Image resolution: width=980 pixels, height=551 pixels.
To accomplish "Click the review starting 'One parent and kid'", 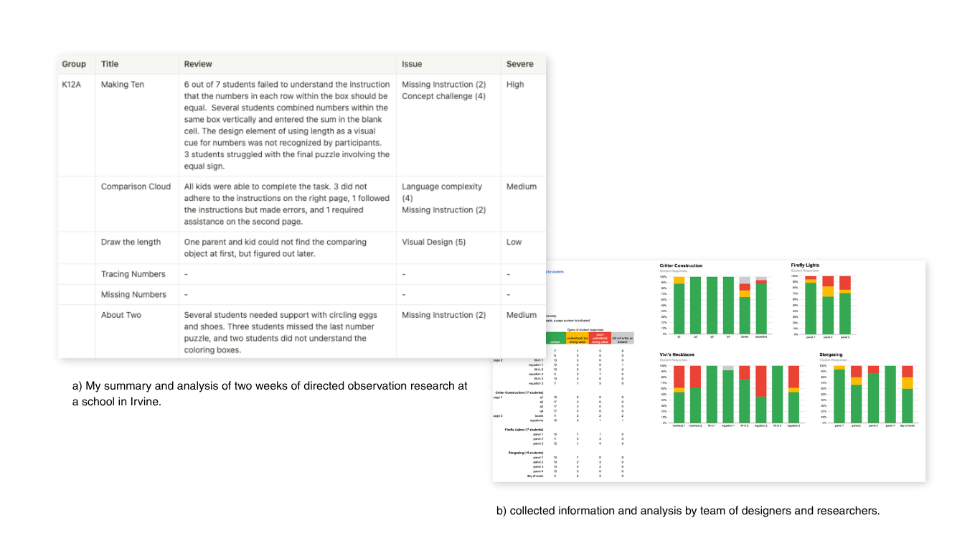I will click(x=275, y=248).
